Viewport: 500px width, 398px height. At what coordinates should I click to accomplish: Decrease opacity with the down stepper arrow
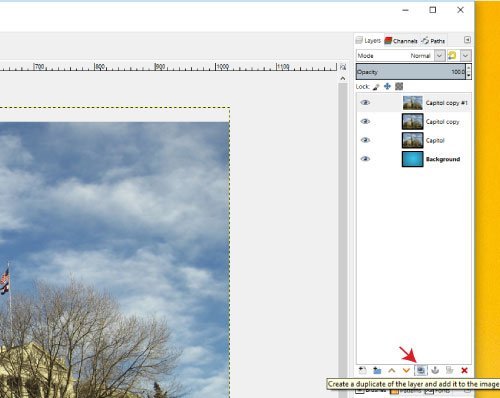pyautogui.click(x=469, y=76)
